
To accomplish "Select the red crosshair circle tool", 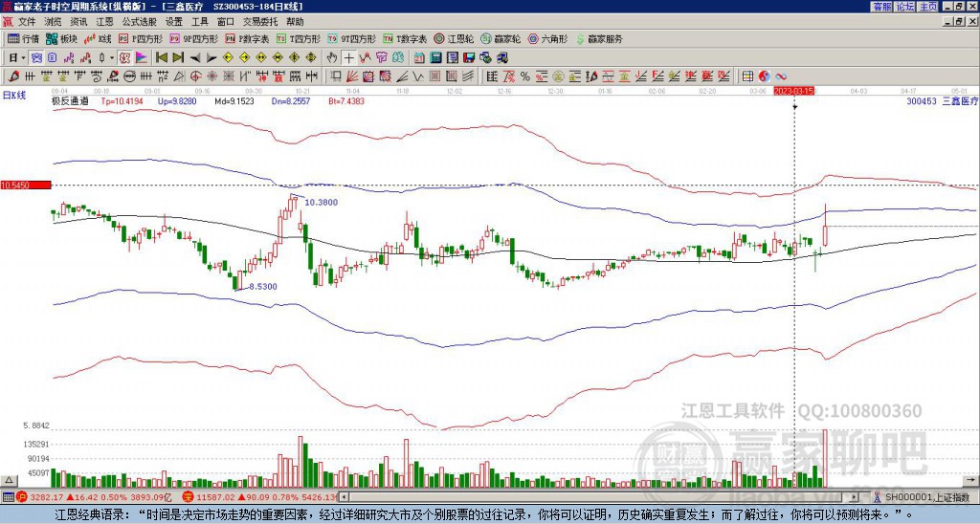I will [195, 76].
